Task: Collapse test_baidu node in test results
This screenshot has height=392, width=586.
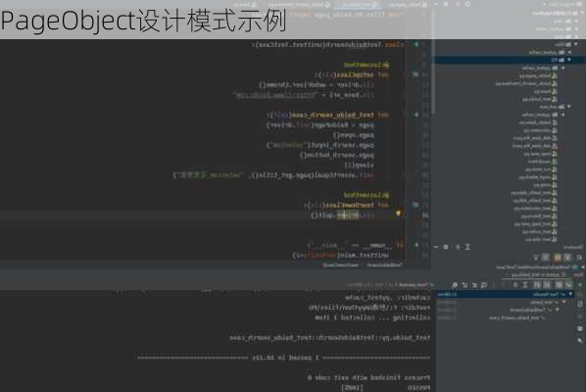Action: pyautogui.click(x=563, y=302)
